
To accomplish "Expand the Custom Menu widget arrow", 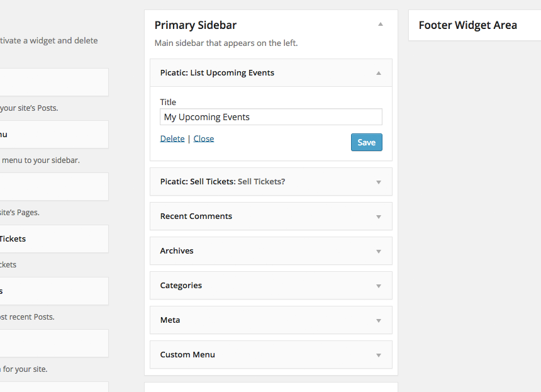I will click(379, 355).
